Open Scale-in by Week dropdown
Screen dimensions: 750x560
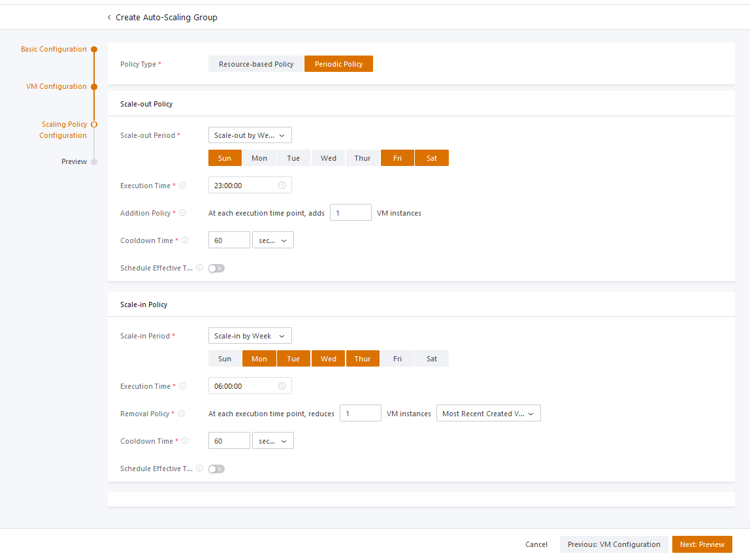pyautogui.click(x=250, y=336)
